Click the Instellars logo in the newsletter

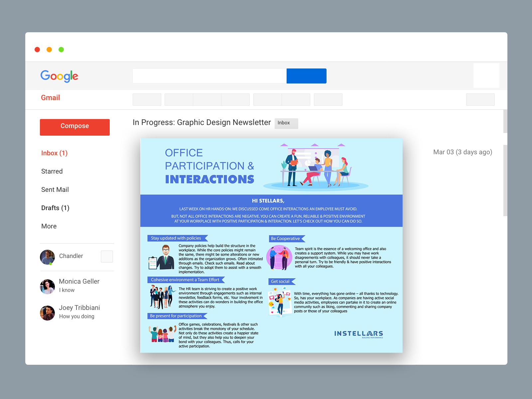358,334
